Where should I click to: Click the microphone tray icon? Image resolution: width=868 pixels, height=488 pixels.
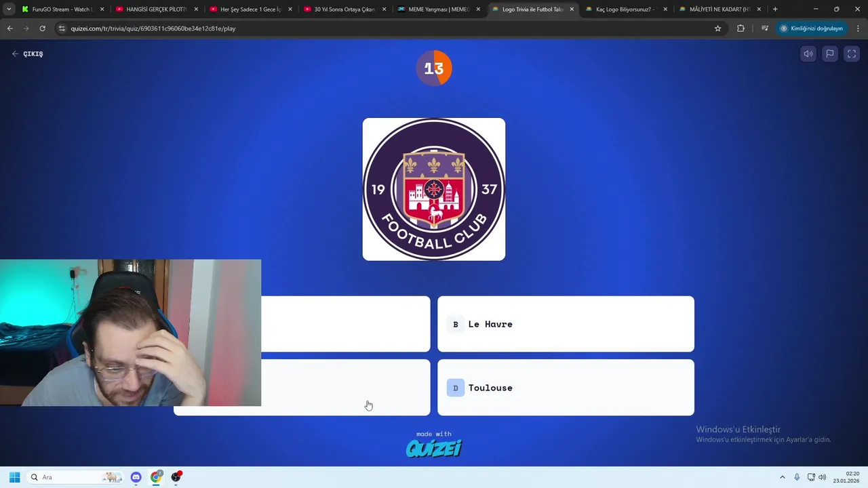(797, 477)
